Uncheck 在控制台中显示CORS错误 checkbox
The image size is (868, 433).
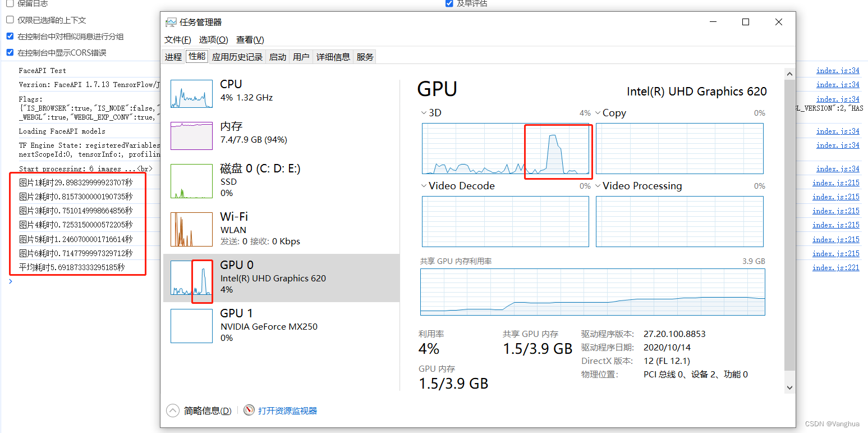[x=10, y=52]
